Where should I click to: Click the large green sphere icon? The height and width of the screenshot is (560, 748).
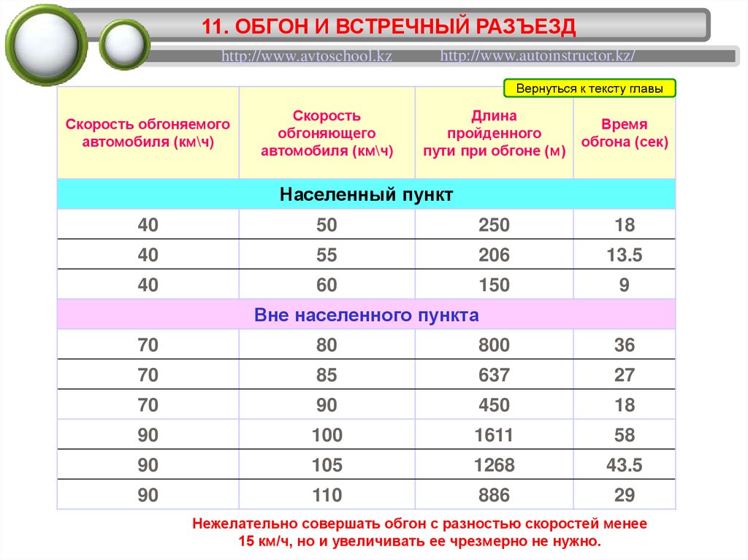point(46,45)
